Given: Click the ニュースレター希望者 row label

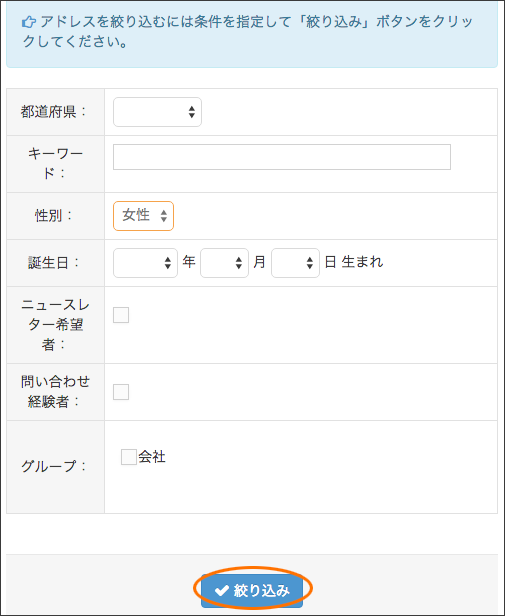Looking at the screenshot, I should [x=55, y=324].
